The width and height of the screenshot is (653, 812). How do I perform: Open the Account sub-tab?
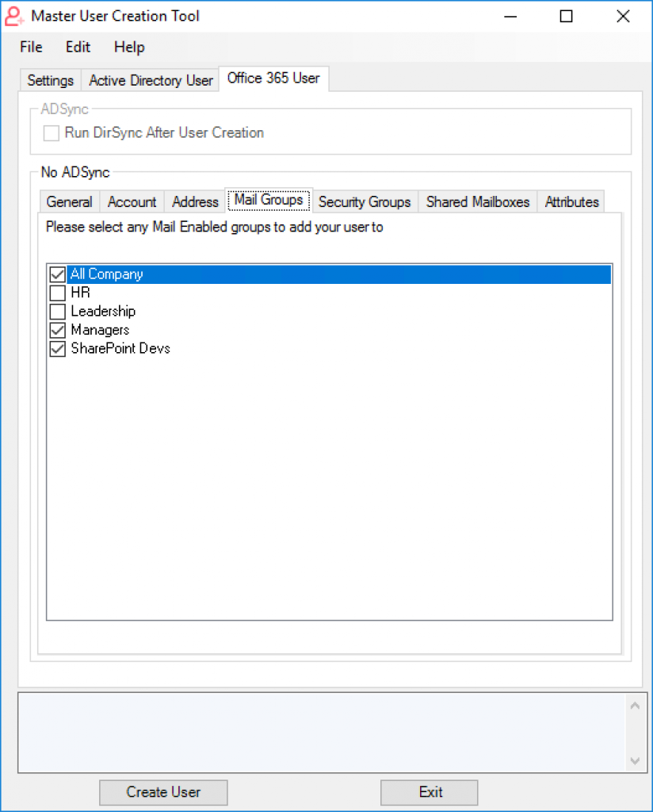tap(132, 201)
